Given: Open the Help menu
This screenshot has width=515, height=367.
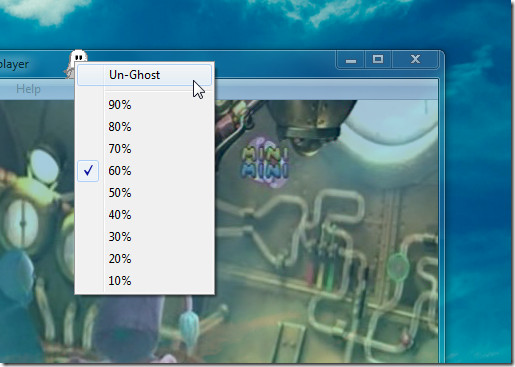Looking at the screenshot, I should coord(28,89).
